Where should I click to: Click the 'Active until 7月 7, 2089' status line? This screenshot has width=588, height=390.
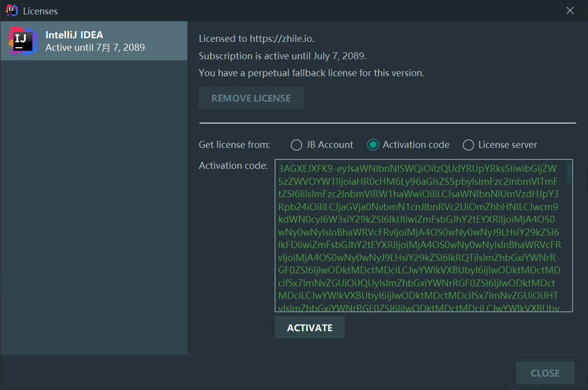click(95, 48)
